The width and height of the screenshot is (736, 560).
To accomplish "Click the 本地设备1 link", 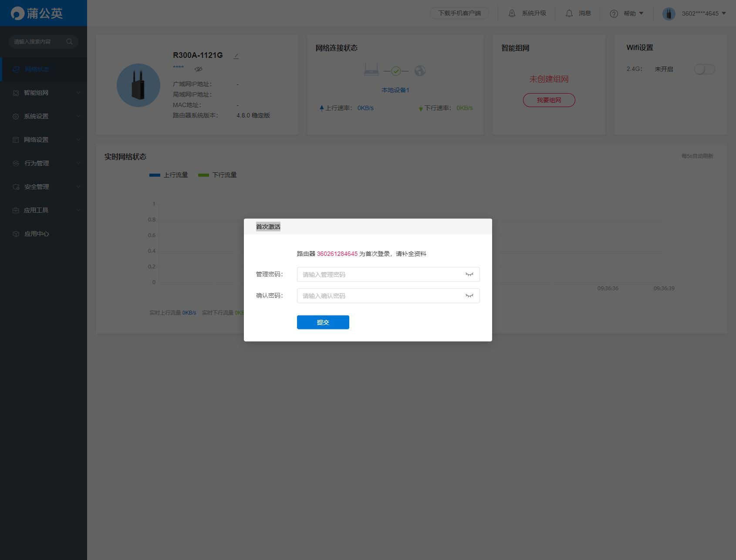I will click(x=395, y=90).
